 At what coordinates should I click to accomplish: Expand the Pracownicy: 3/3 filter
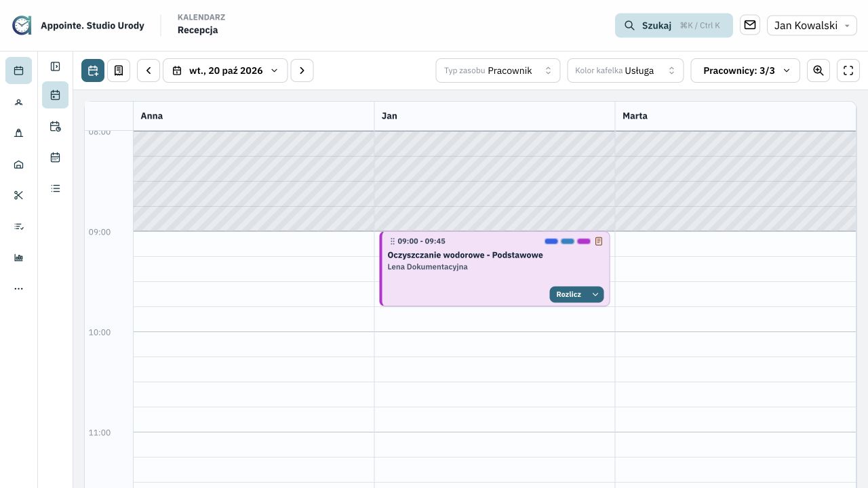(x=745, y=70)
